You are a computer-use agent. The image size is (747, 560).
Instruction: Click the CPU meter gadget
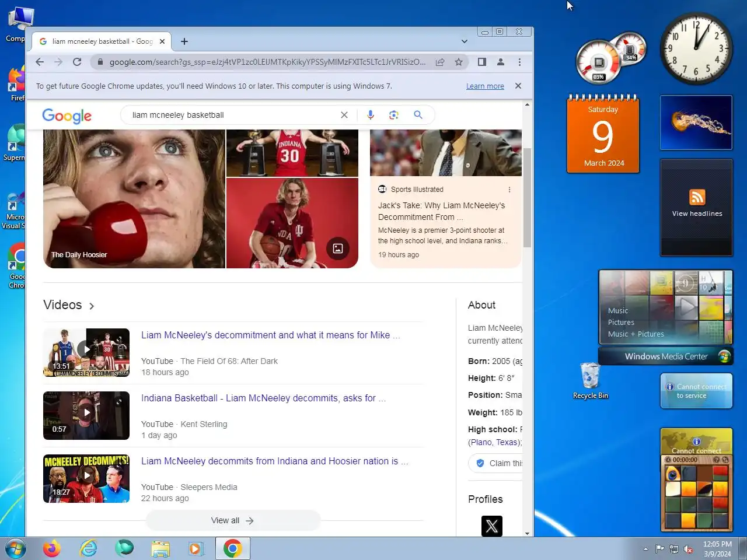599,62
